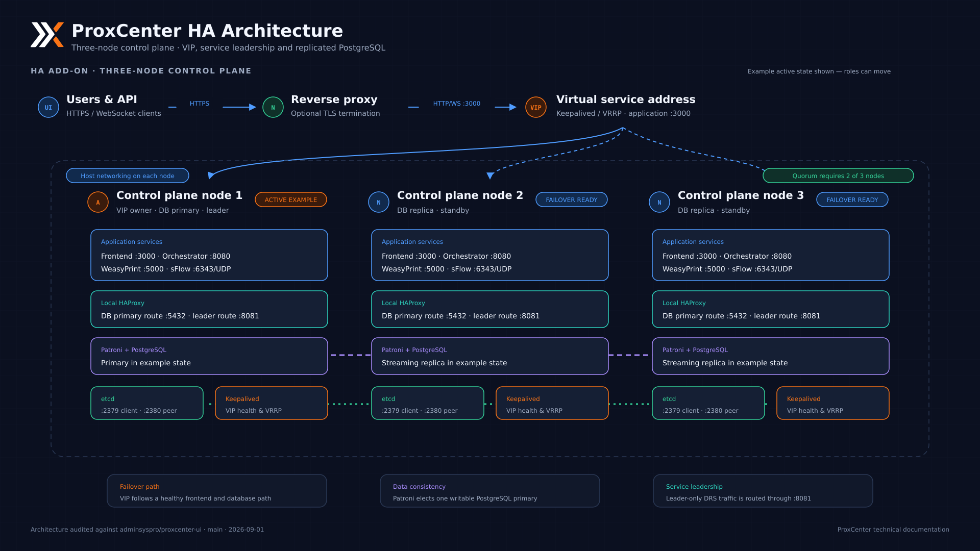This screenshot has height=551, width=980.
Task: Click the etcd box in node 2
Action: point(428,403)
